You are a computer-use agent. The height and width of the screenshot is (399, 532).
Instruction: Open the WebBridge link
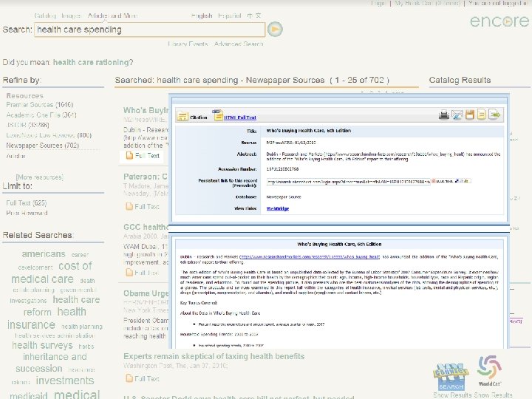pyautogui.click(x=278, y=208)
